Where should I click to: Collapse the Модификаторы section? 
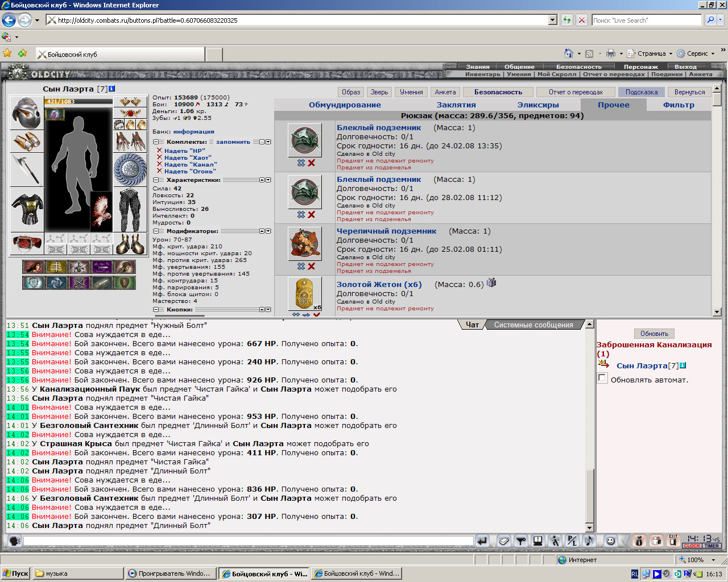[156, 231]
